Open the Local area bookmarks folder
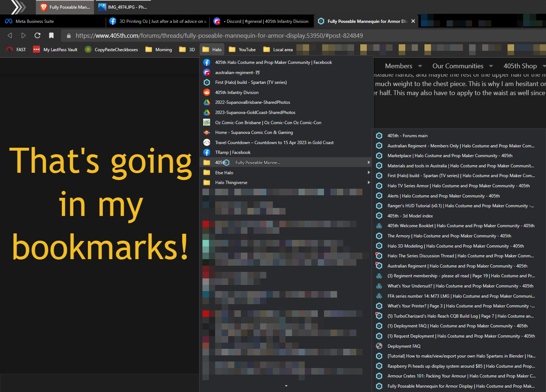 pos(278,49)
